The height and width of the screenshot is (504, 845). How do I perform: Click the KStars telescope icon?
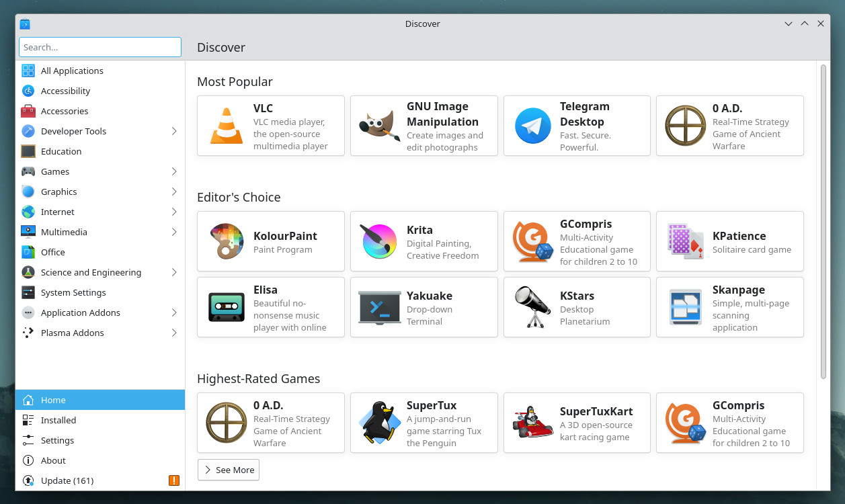pyautogui.click(x=533, y=307)
